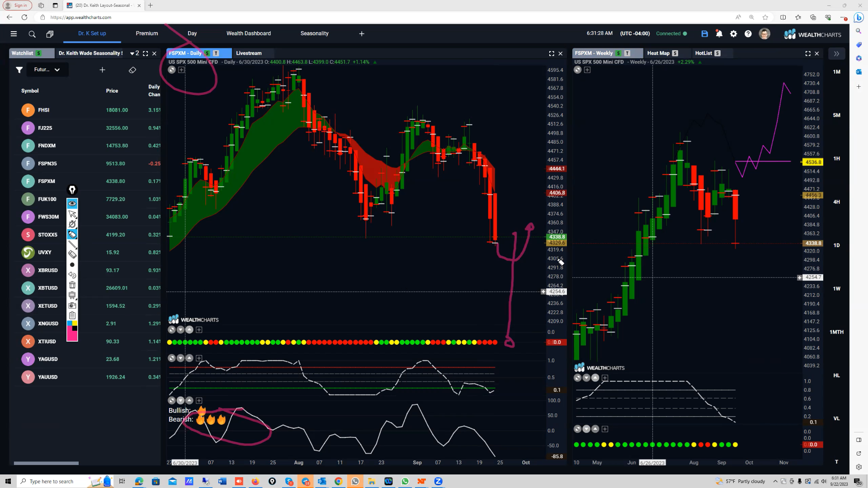Toggle the S badge on Watchlist tab

tap(39, 53)
